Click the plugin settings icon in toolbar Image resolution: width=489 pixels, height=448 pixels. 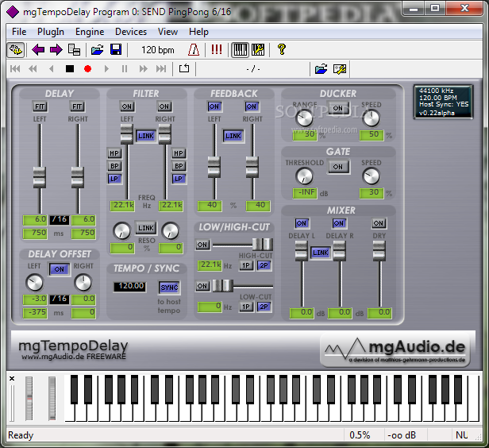[x=16, y=50]
